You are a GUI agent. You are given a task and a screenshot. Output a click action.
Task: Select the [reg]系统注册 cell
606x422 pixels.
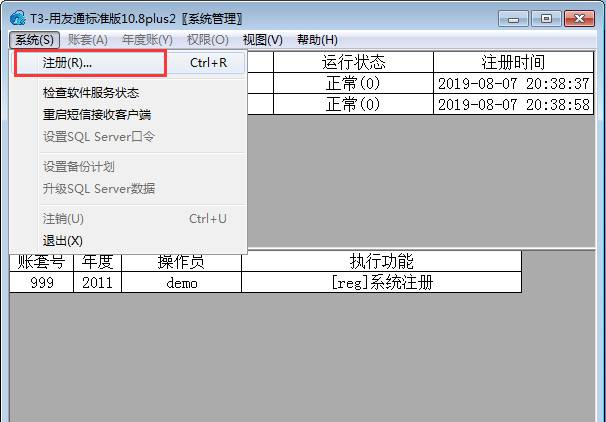(381, 282)
